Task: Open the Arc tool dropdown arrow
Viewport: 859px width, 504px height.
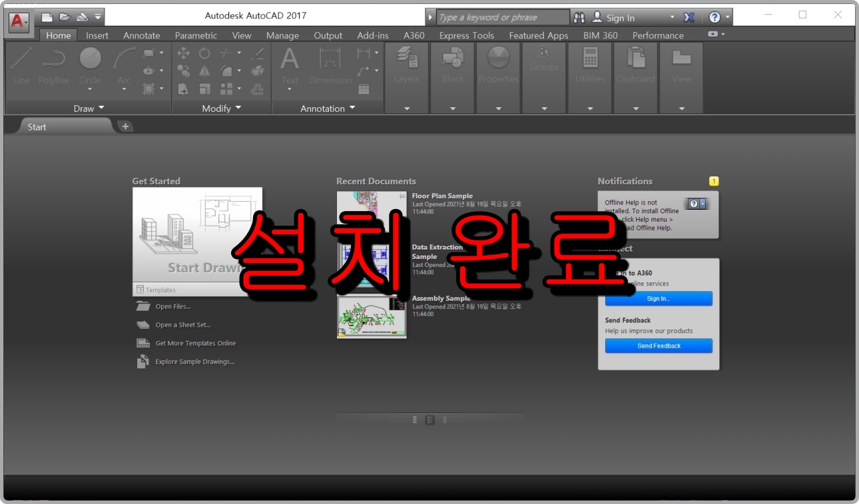Action: pos(124,89)
